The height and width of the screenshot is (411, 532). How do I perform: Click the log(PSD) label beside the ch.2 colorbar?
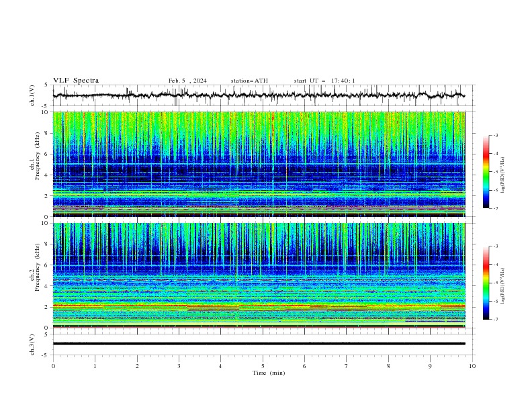click(503, 286)
